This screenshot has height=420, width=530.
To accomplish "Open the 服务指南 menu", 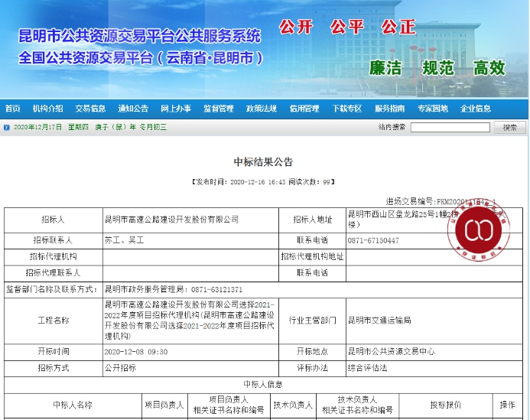I will click(390, 109).
